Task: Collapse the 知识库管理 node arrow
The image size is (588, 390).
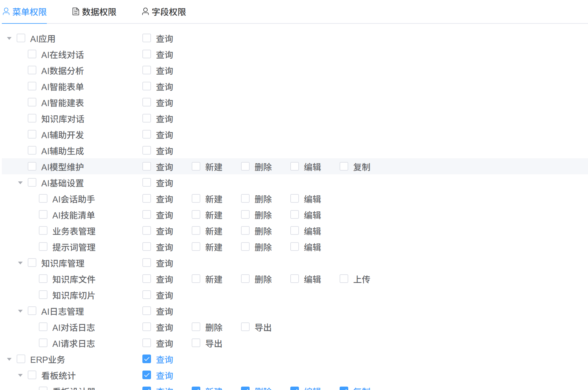Action: coord(20,263)
